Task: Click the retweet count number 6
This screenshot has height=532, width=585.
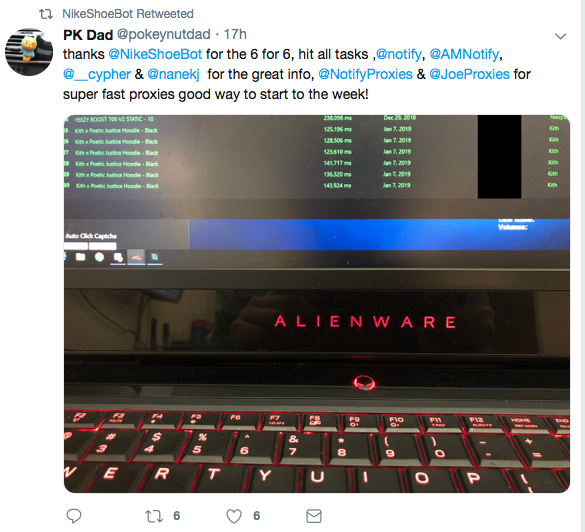Action: pyautogui.click(x=176, y=516)
